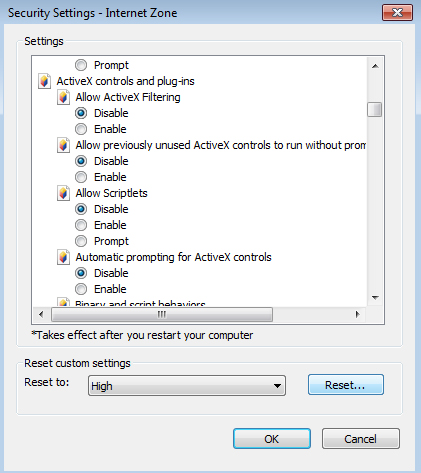
Task: Click the horizontal scrollbar thumb
Action: (162, 314)
